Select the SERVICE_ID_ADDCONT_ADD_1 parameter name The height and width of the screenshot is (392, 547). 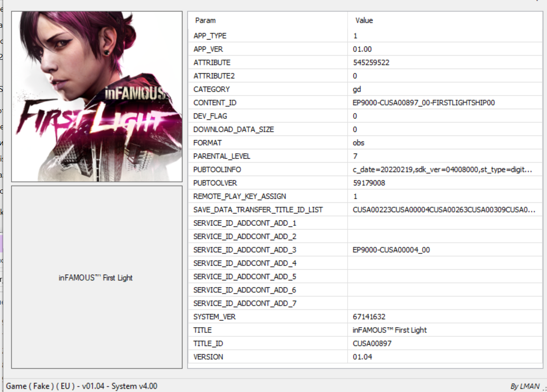click(245, 223)
